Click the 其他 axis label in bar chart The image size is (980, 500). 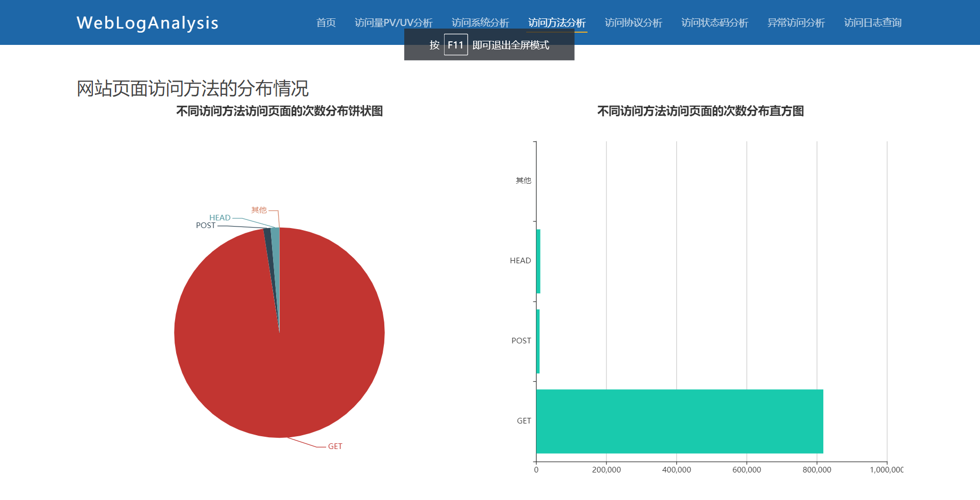point(523,181)
